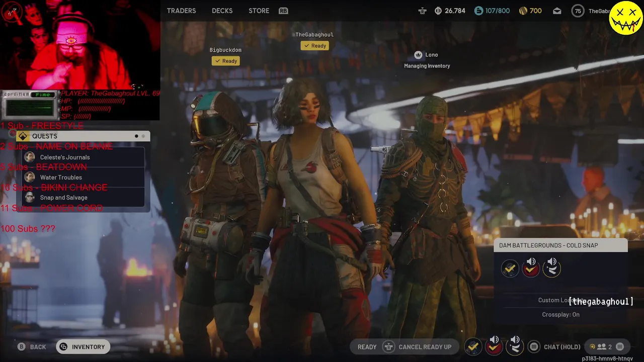644x362 pixels.
Task: Select the party count 2
Action: pyautogui.click(x=610, y=347)
